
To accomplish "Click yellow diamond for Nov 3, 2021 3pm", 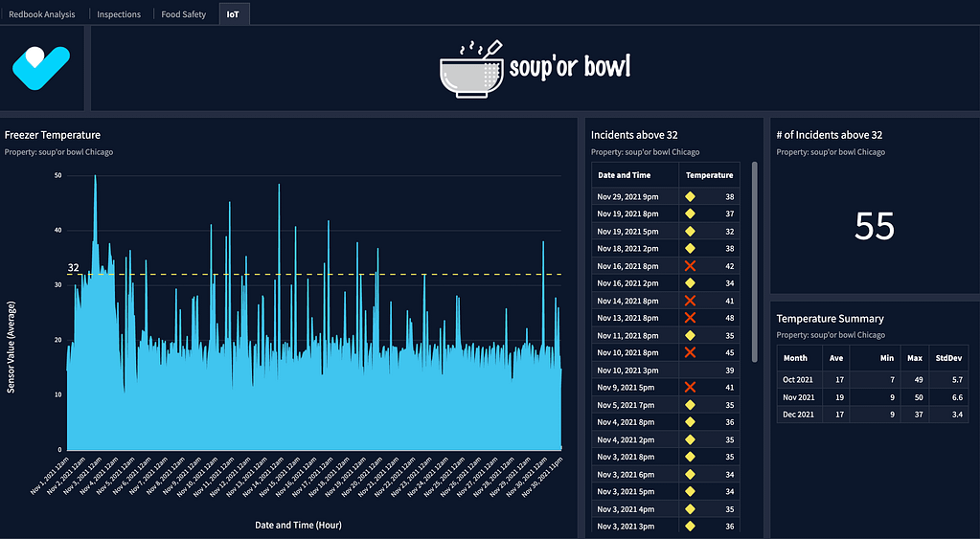I will click(690, 526).
